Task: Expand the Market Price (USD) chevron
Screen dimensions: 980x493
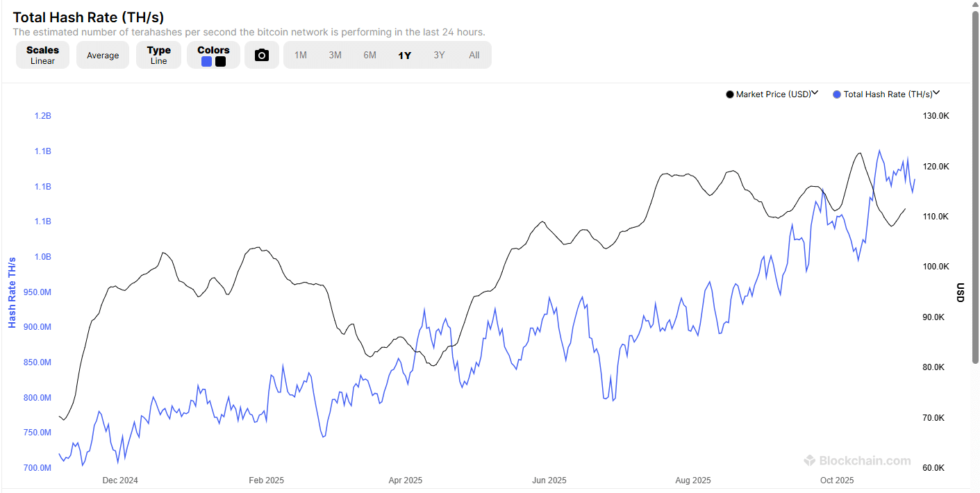Action: pyautogui.click(x=815, y=93)
